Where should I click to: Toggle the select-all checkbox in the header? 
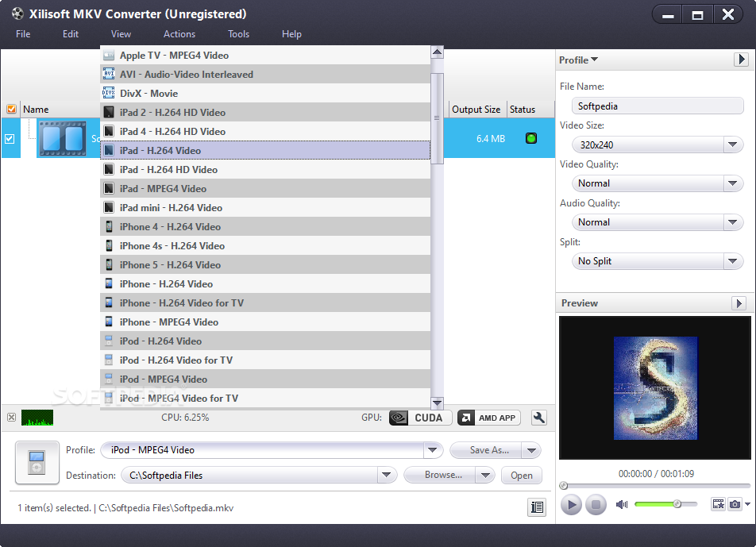(11, 110)
